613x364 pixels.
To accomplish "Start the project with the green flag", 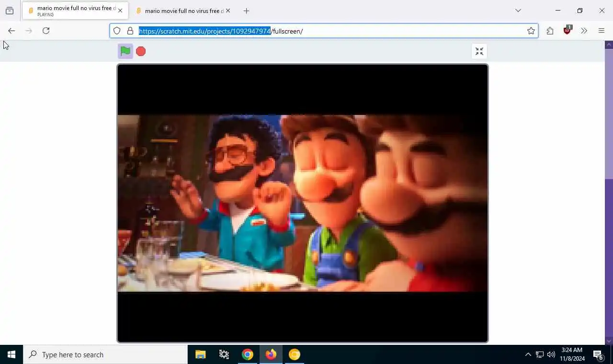I will coord(125,51).
